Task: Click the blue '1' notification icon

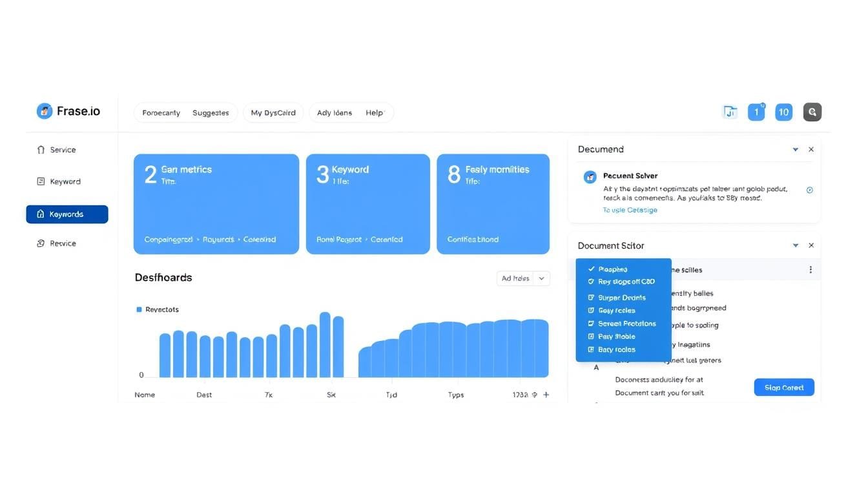Action: pos(756,112)
